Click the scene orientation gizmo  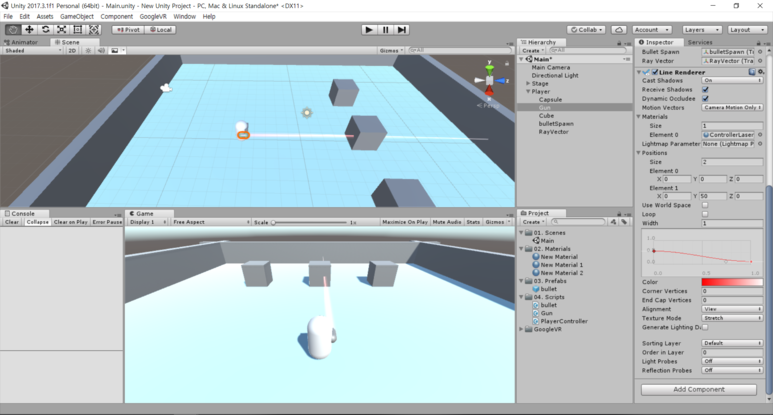pyautogui.click(x=490, y=80)
